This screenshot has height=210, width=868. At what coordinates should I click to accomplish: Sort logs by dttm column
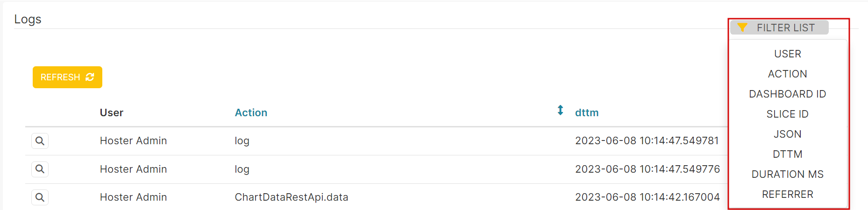coord(587,113)
